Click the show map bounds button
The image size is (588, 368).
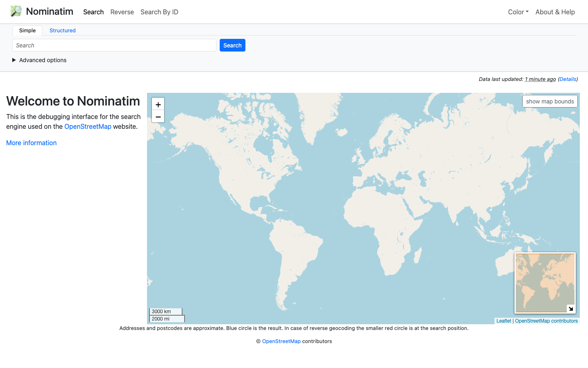pyautogui.click(x=550, y=101)
